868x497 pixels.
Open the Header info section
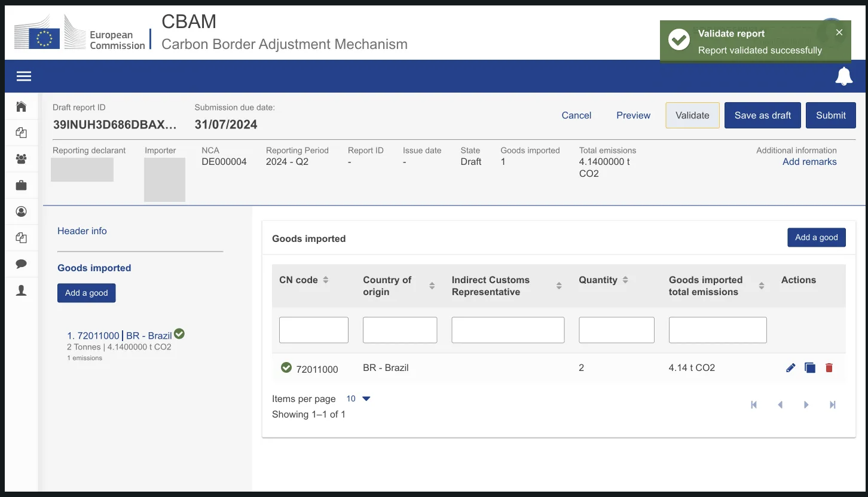(x=82, y=231)
